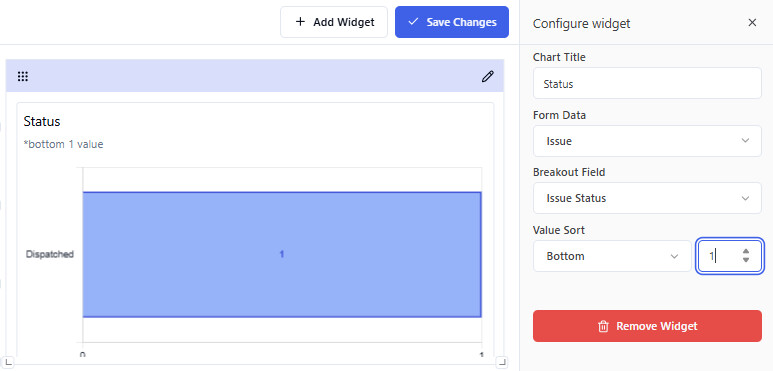Click the bottom-left resize handle of the widget

[9, 362]
